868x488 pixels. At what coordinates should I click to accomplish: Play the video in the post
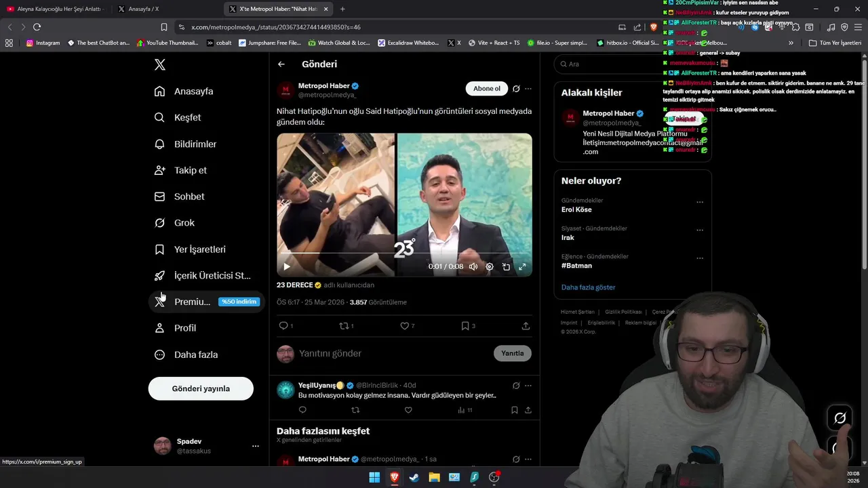tap(286, 267)
